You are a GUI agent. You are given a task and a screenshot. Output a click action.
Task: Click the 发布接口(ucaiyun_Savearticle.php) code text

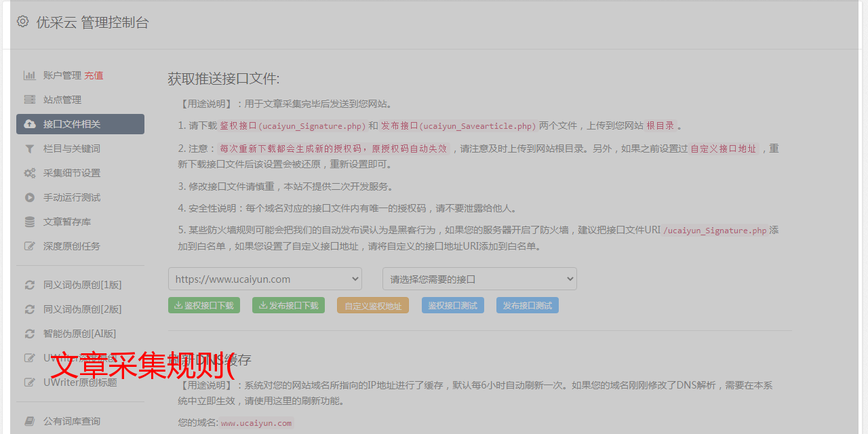[458, 125]
